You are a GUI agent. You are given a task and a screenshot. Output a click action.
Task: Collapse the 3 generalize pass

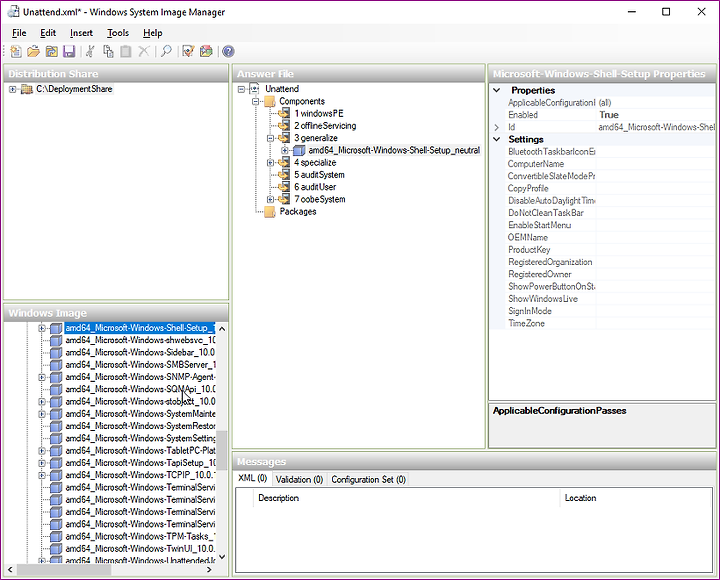(270, 138)
